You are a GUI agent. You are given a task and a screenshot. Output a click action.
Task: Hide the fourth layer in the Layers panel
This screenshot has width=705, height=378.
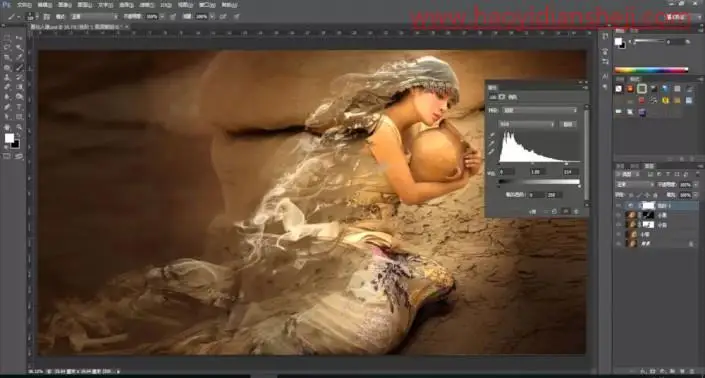618,234
